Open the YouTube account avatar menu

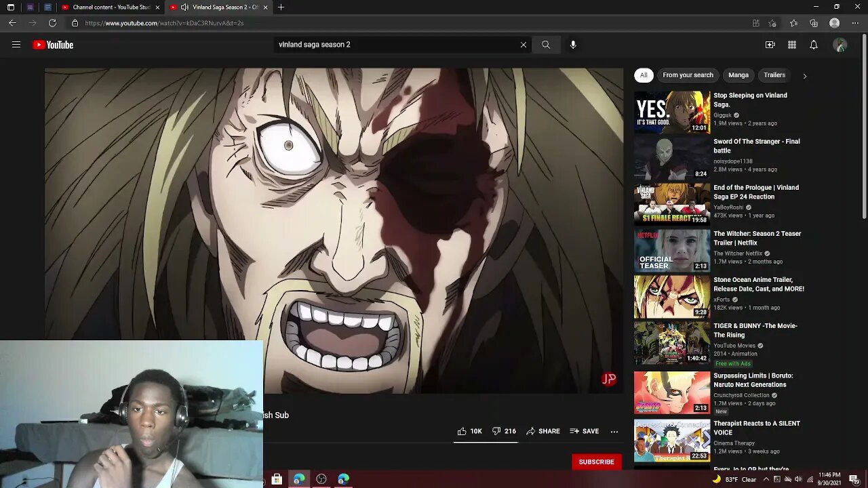click(x=840, y=45)
